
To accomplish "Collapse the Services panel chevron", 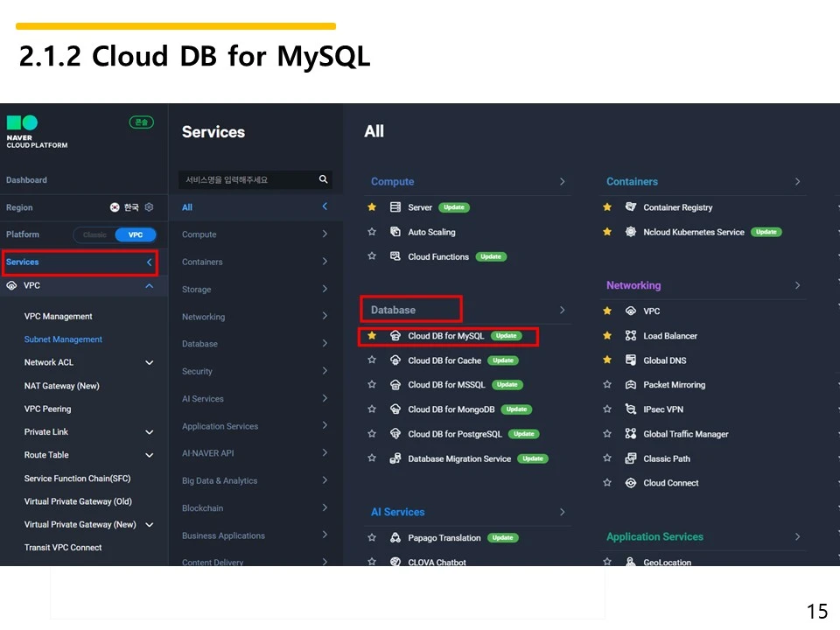I will [149, 262].
